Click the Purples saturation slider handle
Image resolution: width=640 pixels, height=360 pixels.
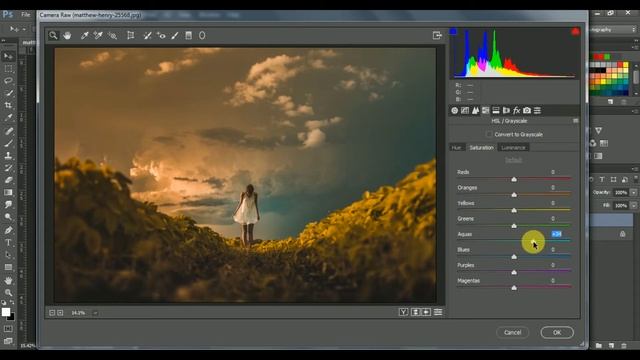point(514,272)
